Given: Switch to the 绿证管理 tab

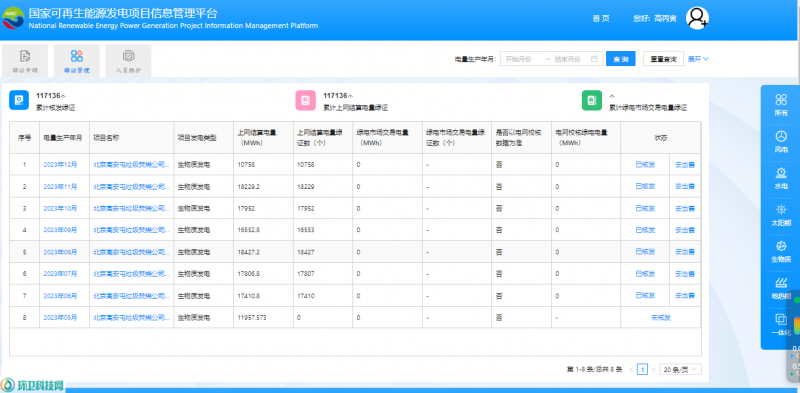Looking at the screenshot, I should point(77,61).
